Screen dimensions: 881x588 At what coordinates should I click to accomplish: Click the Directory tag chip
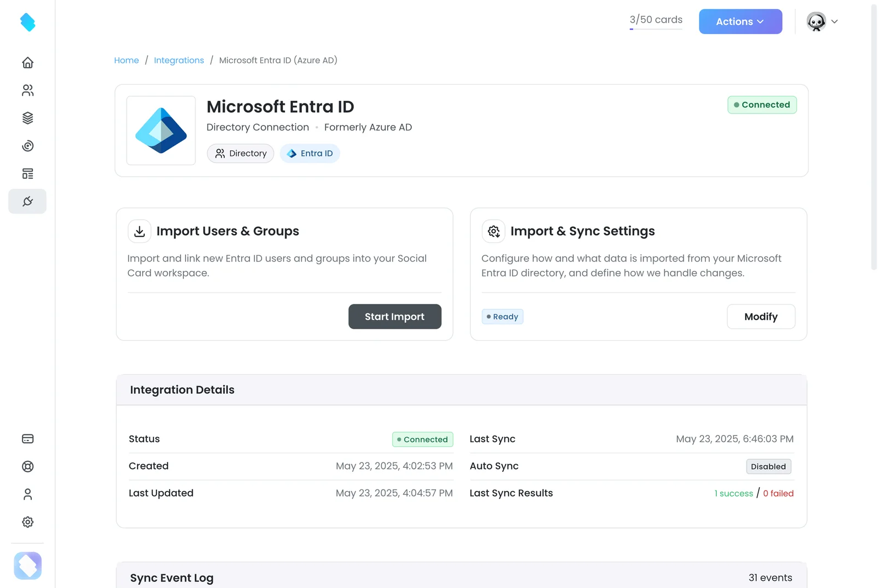click(241, 154)
